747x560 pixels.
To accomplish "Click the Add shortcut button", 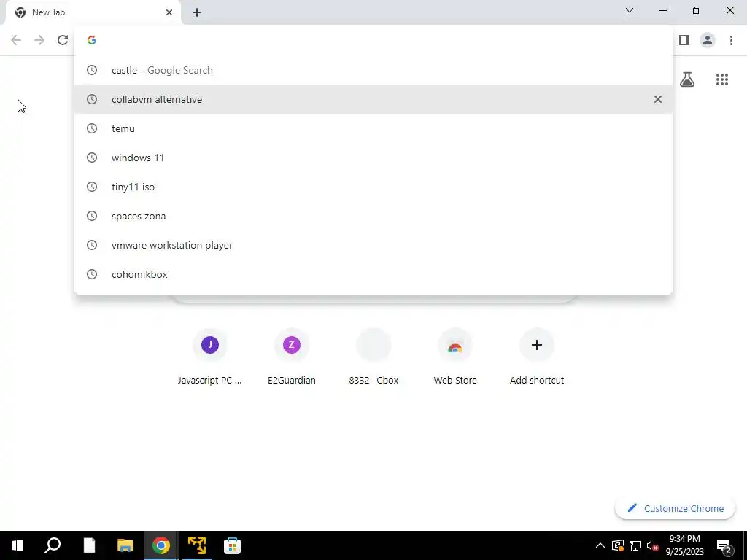I will click(537, 356).
